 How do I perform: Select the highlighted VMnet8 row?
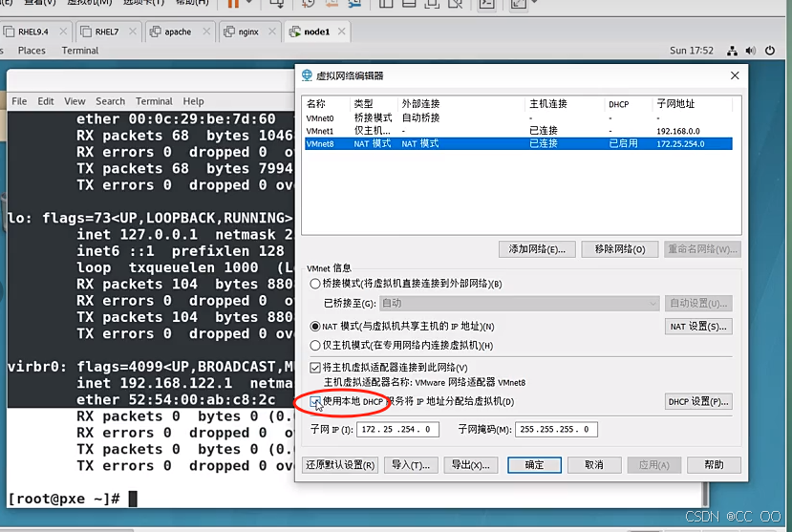[x=518, y=144]
